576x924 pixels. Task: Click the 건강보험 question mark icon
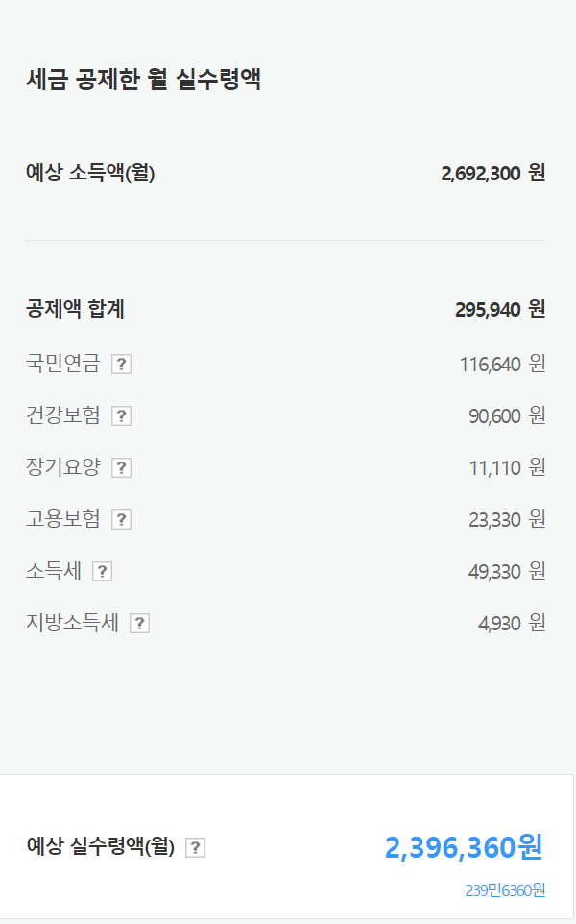point(121,415)
